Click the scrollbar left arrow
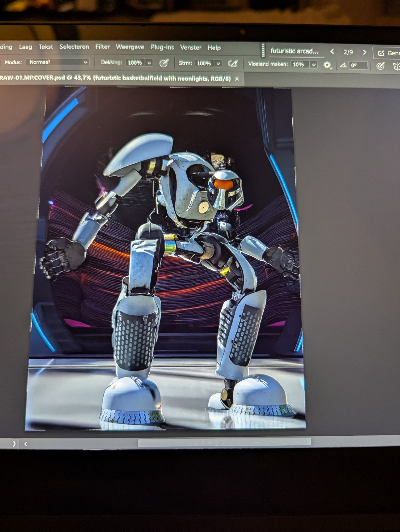The width and height of the screenshot is (400, 532). click(26, 444)
